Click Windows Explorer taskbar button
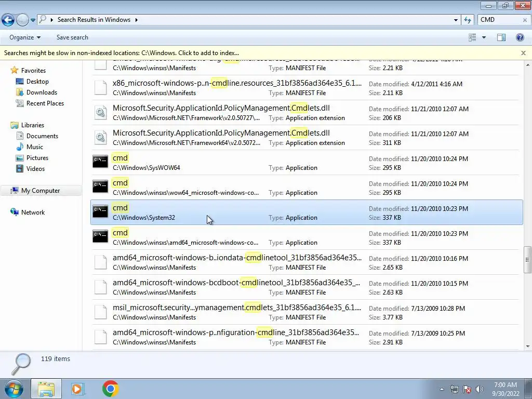 46,389
